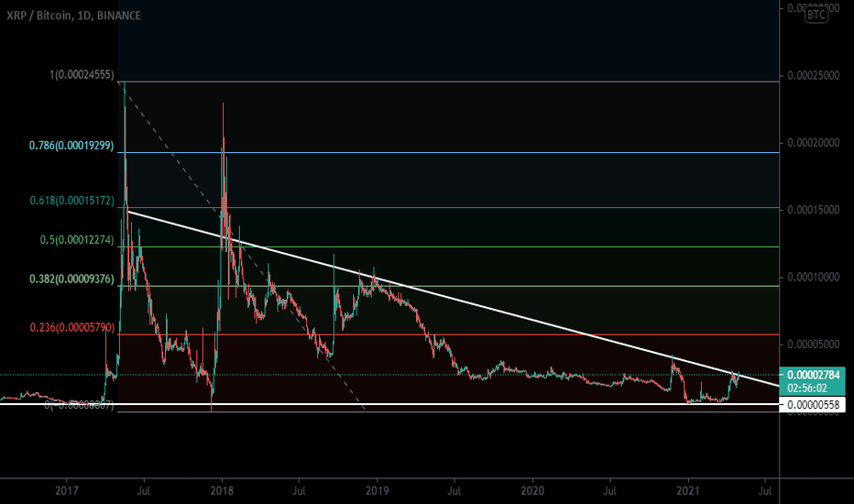Click the 0.00015000 price axis label
854x504 pixels.
(813, 210)
